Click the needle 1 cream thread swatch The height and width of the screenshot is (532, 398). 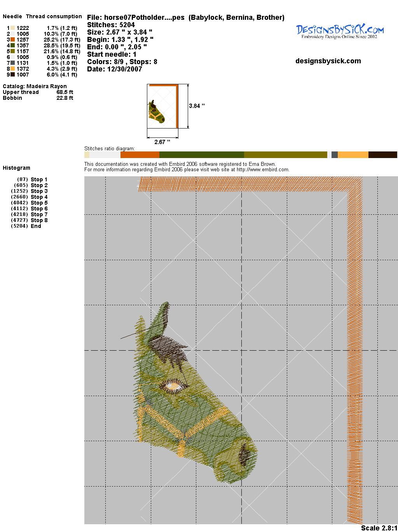(12, 28)
